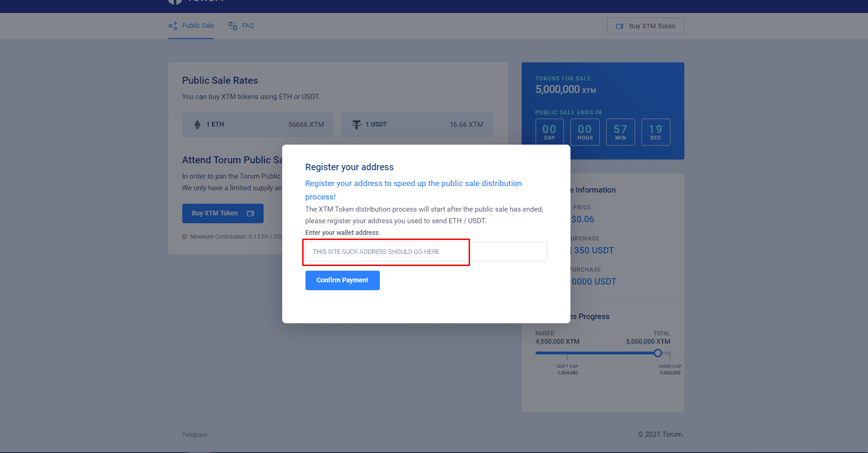Image resolution: width=868 pixels, height=453 pixels.
Task: Click the Tether icon beside 1 USDT
Action: (x=357, y=125)
